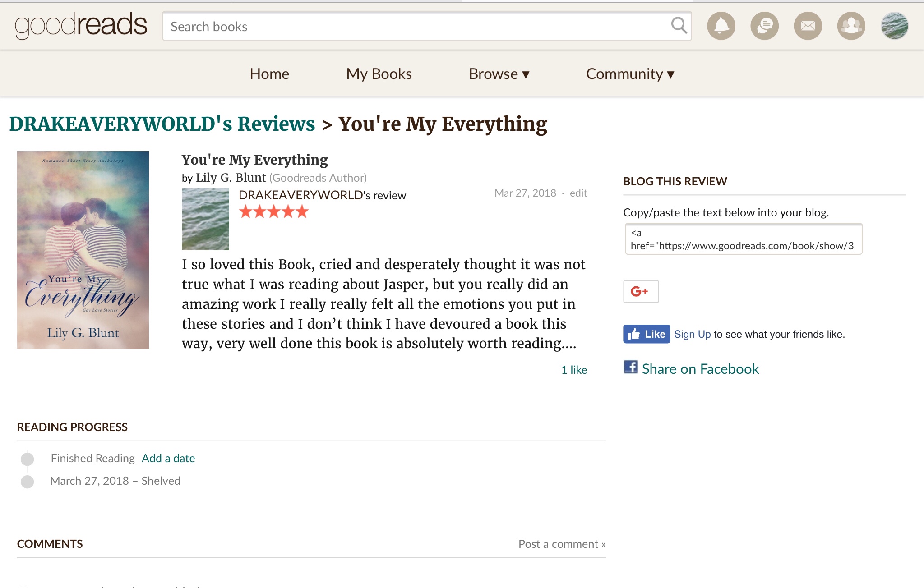Expand the Community dropdown menu
The image size is (924, 588).
tap(630, 74)
